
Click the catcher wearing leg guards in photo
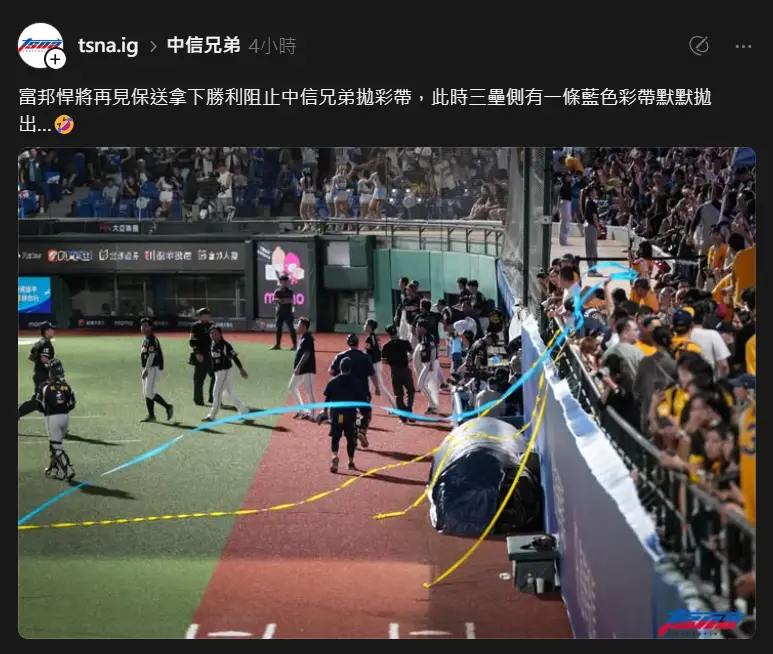pyautogui.click(x=57, y=420)
